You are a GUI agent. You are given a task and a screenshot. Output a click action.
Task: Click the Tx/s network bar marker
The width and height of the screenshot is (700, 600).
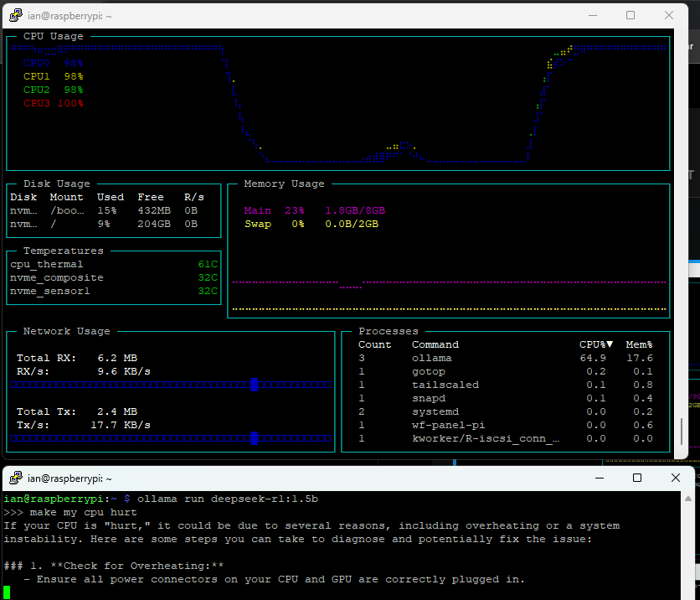[254, 438]
